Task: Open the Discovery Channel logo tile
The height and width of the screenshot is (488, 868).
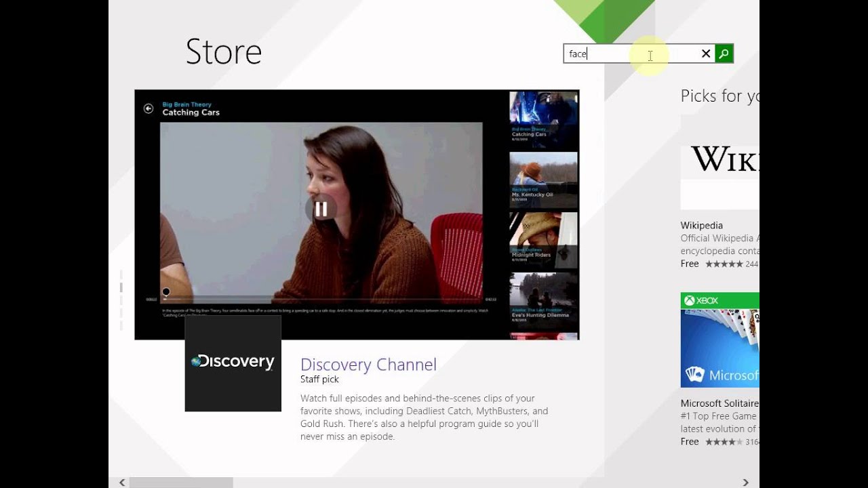Action: click(233, 363)
